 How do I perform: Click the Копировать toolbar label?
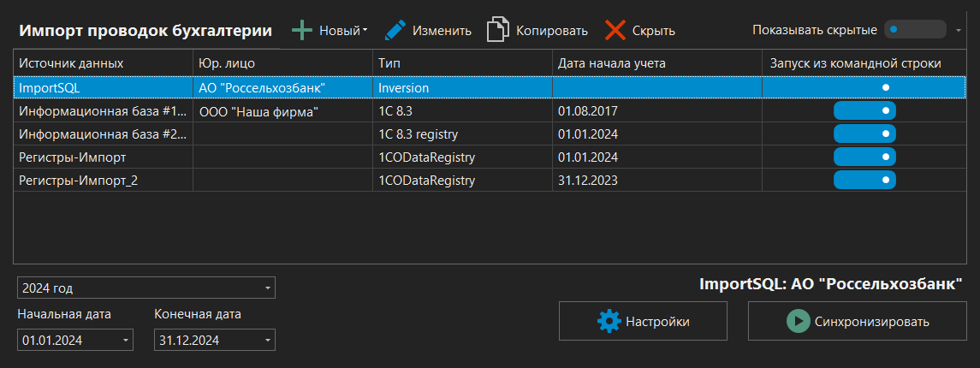coord(551,31)
